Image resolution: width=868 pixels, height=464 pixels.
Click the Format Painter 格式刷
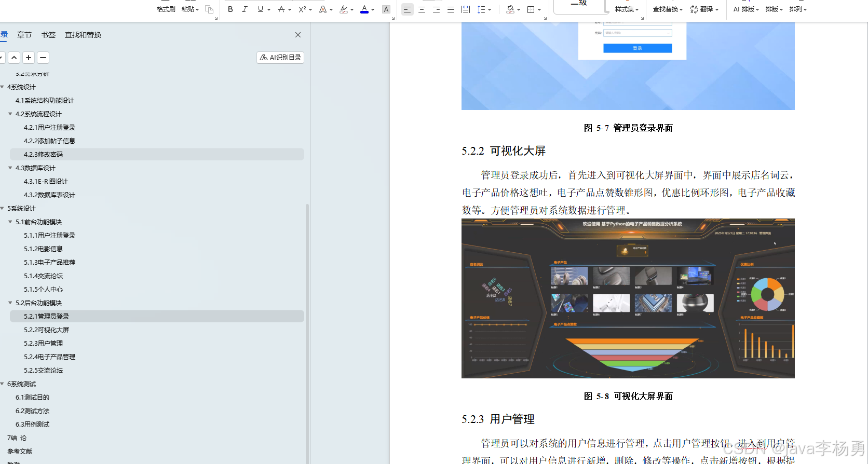coord(166,9)
